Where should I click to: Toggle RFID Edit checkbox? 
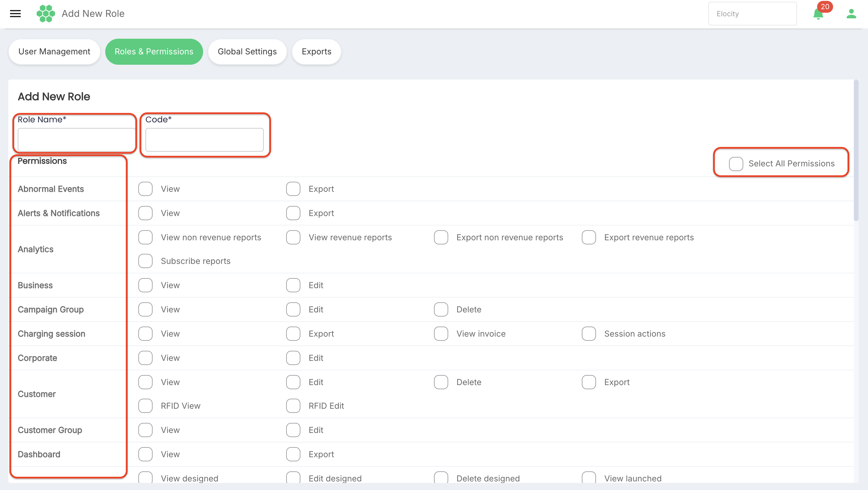tap(293, 406)
